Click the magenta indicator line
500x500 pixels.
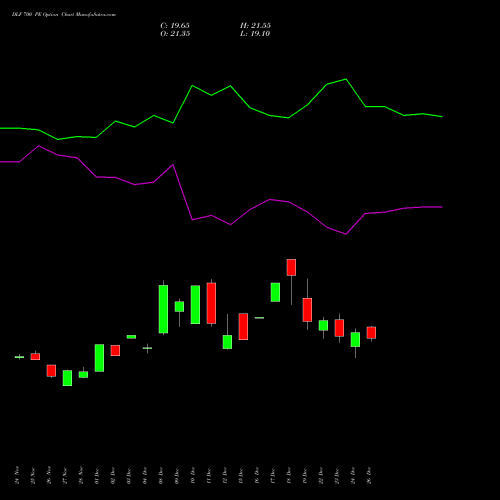(221, 190)
